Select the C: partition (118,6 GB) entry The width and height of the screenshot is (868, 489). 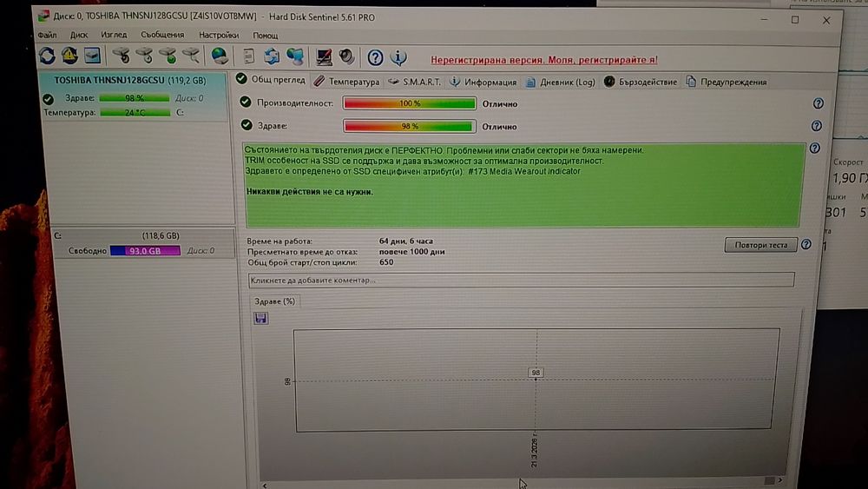(143, 242)
